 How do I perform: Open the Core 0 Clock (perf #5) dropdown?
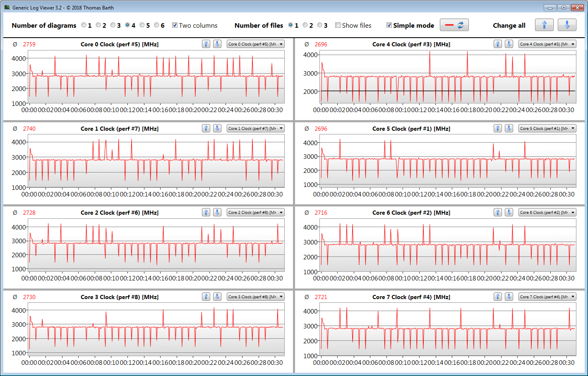pos(256,44)
